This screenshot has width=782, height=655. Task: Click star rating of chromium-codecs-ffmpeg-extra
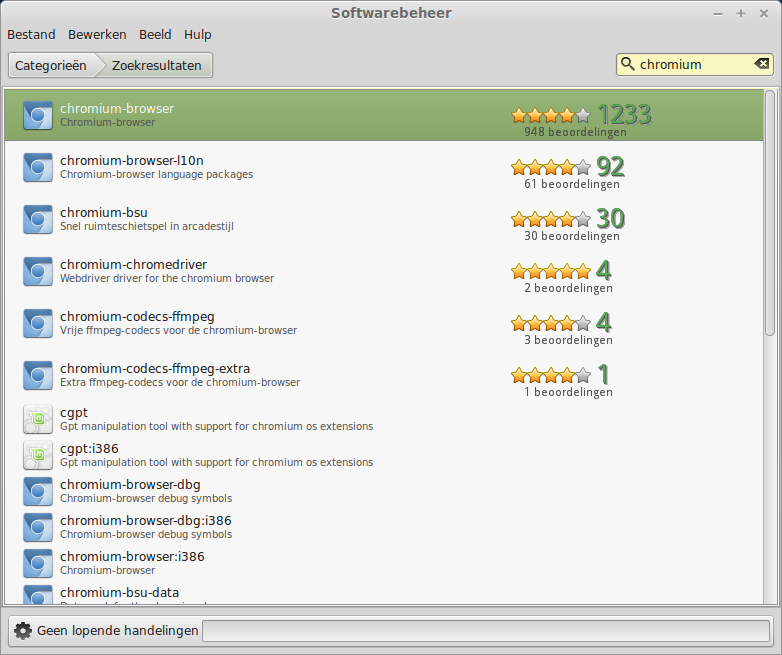pyautogui.click(x=551, y=375)
